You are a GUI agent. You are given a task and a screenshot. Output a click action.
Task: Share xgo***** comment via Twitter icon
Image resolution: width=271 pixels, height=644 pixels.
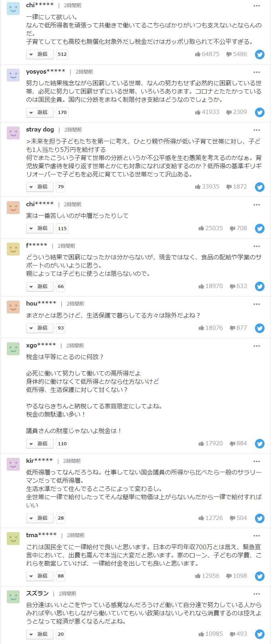click(260, 444)
